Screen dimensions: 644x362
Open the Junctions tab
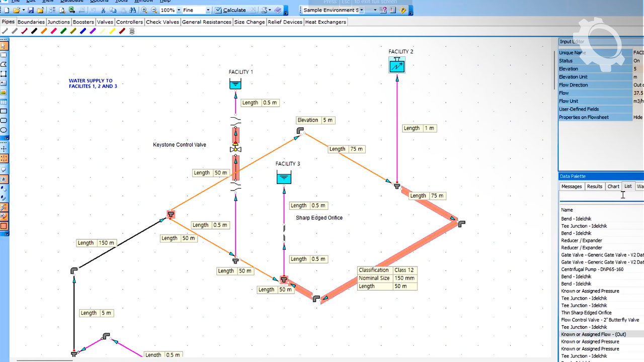point(58,22)
